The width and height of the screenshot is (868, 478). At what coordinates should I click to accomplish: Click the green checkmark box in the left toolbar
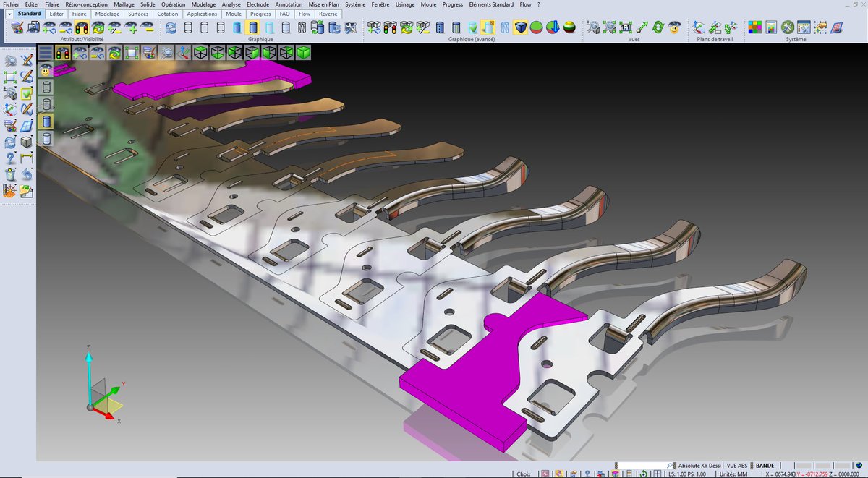point(27,93)
